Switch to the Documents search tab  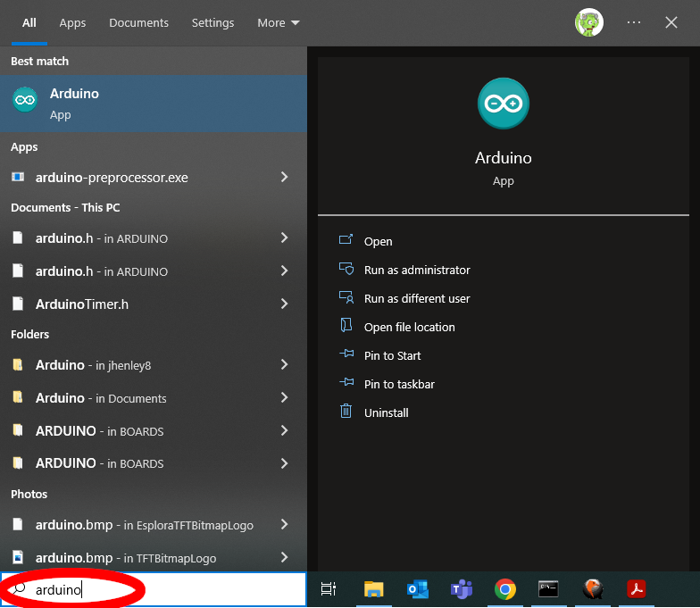click(x=139, y=23)
